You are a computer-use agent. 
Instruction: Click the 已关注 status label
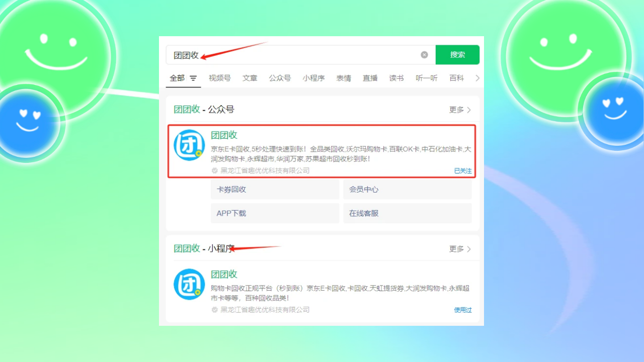click(463, 171)
